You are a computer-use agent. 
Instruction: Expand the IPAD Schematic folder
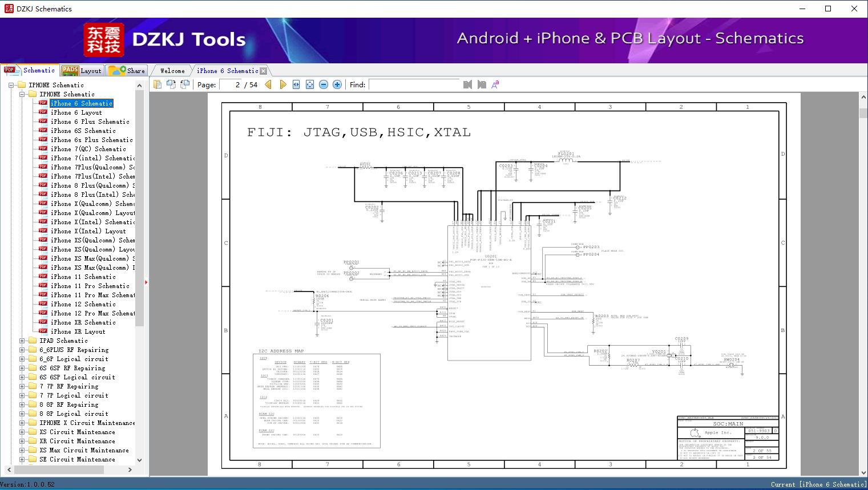(22, 341)
